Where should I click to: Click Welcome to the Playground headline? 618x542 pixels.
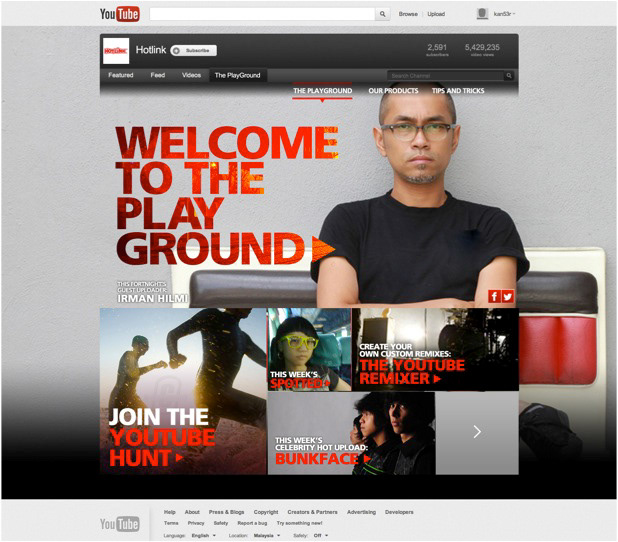pyautogui.click(x=227, y=195)
